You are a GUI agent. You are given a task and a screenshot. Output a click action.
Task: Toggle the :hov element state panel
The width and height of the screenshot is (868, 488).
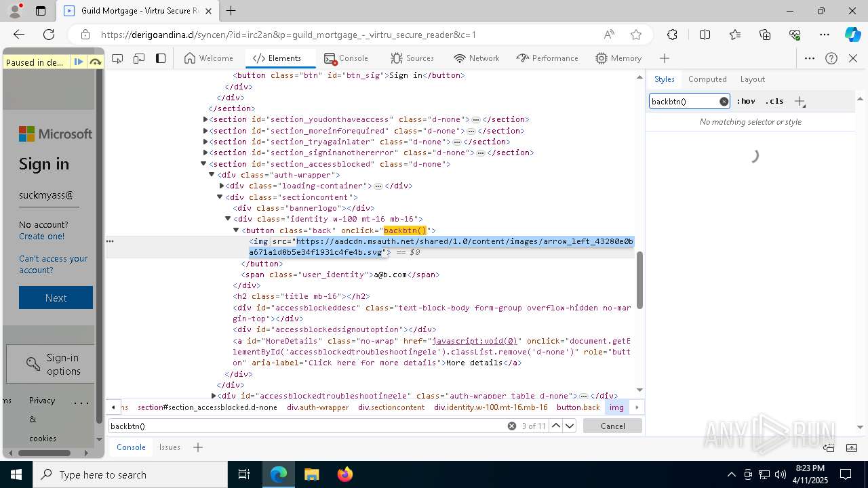[x=746, y=101]
